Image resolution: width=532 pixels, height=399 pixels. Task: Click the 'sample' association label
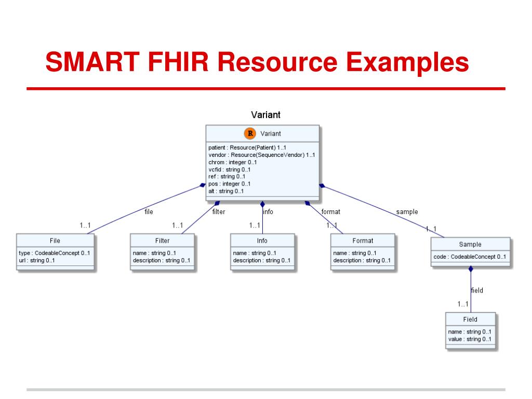point(407,212)
